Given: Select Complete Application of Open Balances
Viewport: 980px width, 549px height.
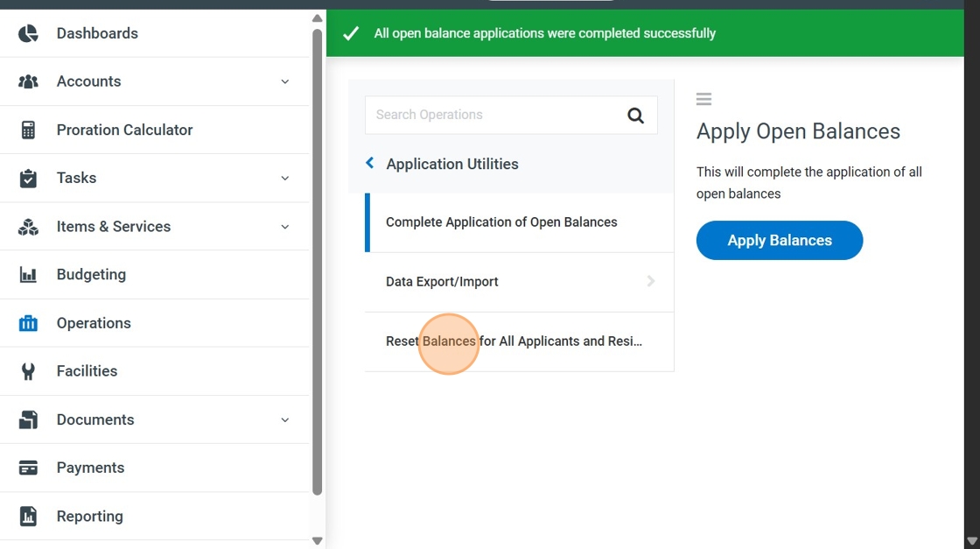Looking at the screenshot, I should coord(501,222).
